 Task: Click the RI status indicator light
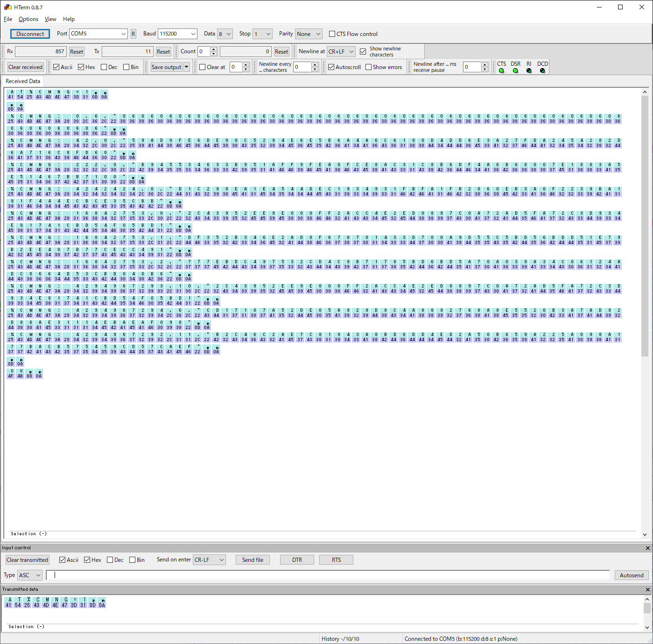(529, 71)
